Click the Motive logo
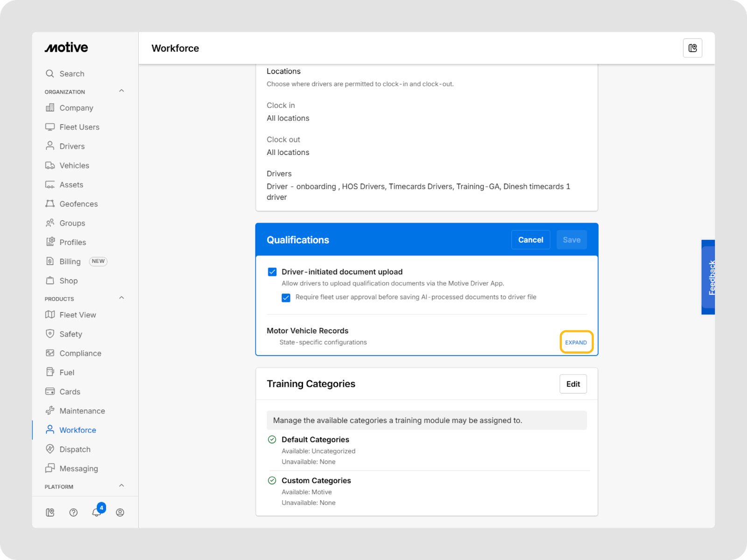This screenshot has height=560, width=747. pyautogui.click(x=66, y=48)
